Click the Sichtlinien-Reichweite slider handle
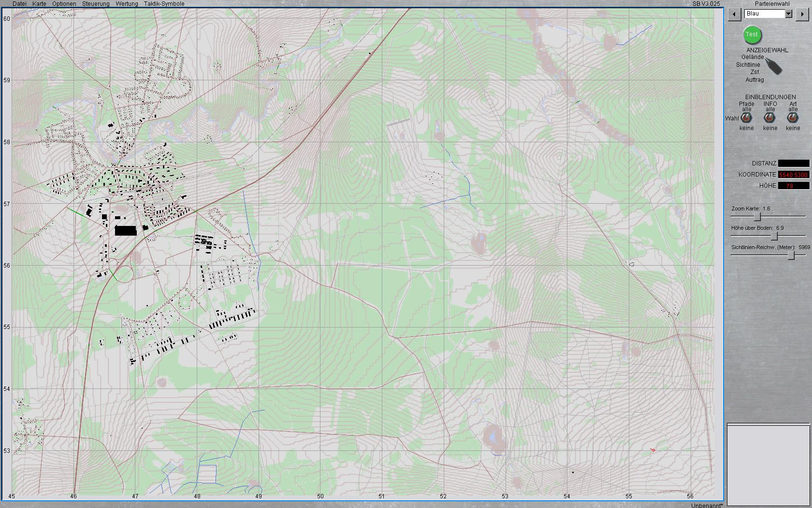The width and height of the screenshot is (812, 508). point(791,255)
